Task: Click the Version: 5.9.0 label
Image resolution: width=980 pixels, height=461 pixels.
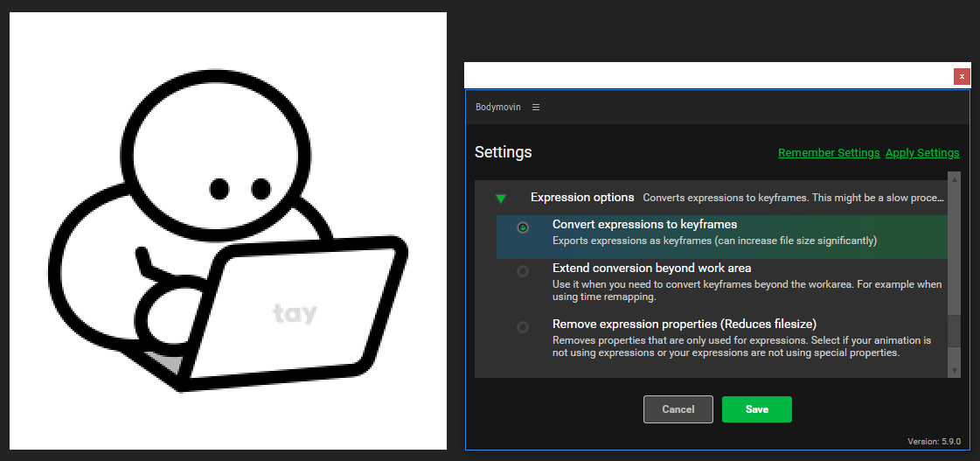Action: coord(934,442)
